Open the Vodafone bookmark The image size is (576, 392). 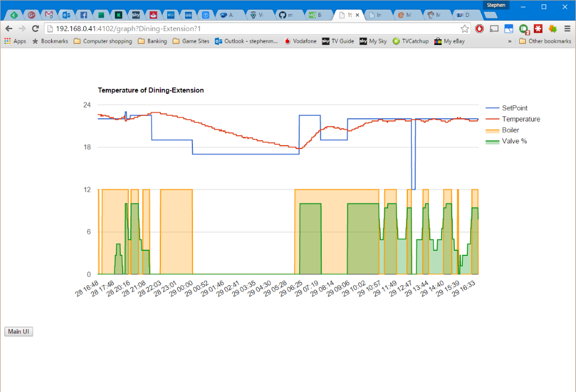pos(300,41)
